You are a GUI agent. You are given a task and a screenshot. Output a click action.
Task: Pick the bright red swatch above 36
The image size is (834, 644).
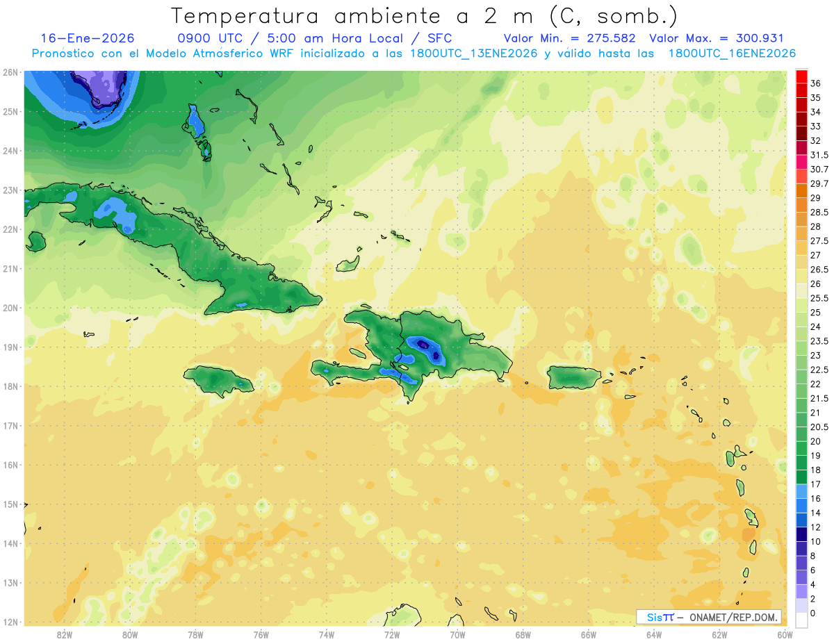[x=801, y=76]
